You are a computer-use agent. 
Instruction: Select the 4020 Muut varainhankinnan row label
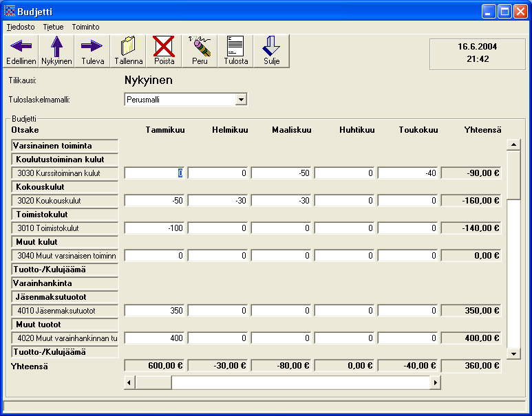65,338
